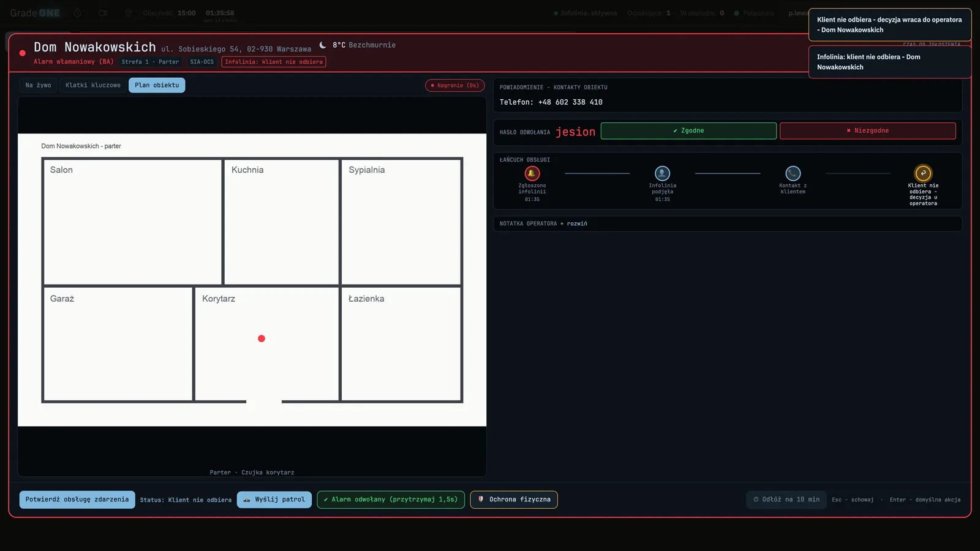The image size is (980, 551).
Task: Click the Parter · Czujka korytarz caption
Action: [252, 473]
